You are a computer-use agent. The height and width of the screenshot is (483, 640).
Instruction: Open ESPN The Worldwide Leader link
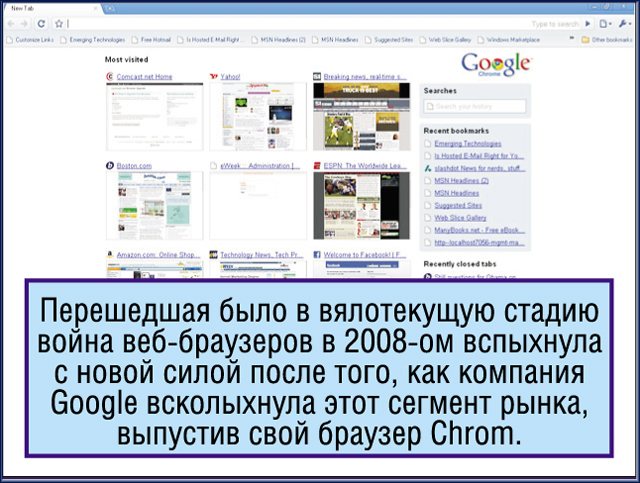point(365,166)
